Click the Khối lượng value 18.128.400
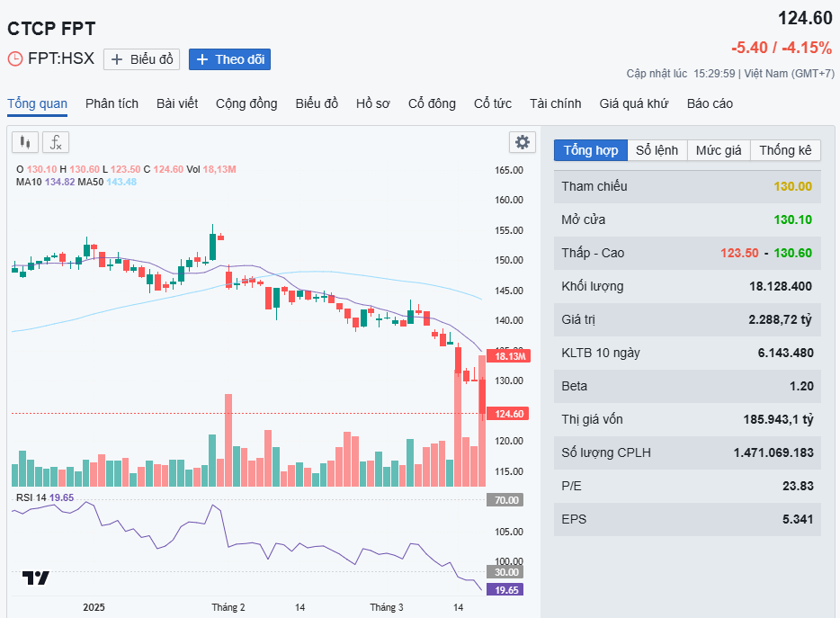Viewport: 840px width, 618px height. [781, 286]
